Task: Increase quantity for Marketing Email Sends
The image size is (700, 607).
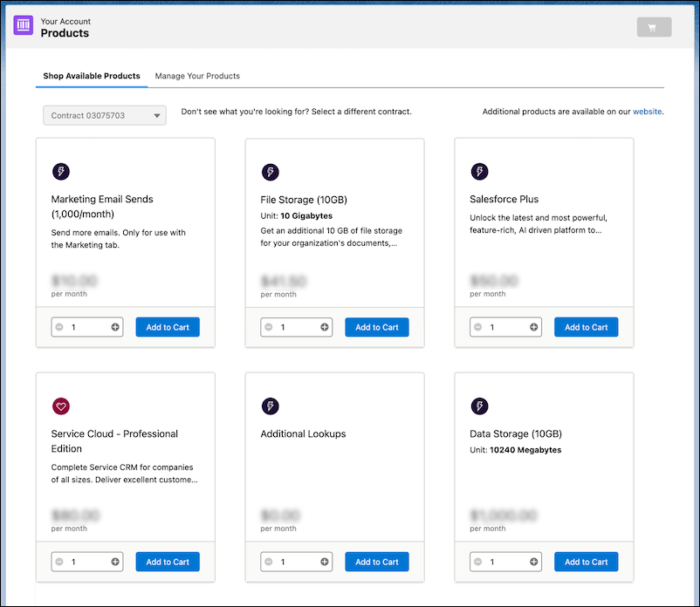Action: click(115, 327)
